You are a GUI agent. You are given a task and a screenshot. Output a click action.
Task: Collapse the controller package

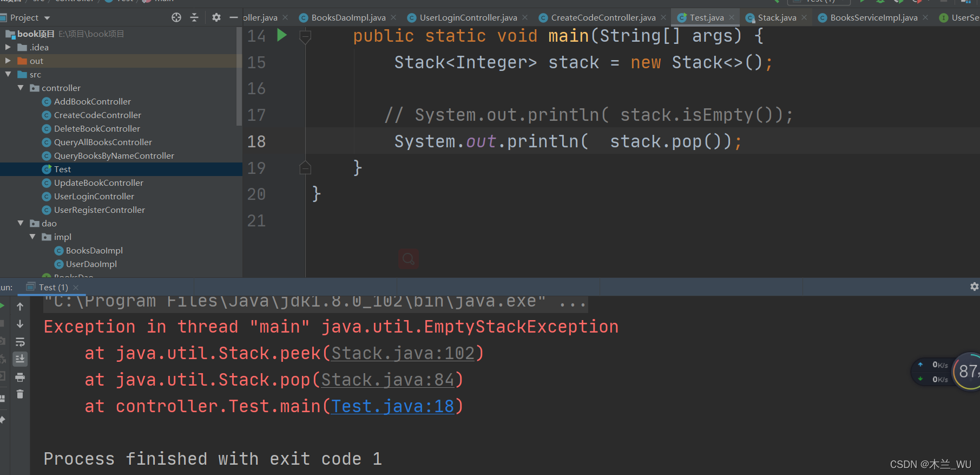click(21, 88)
